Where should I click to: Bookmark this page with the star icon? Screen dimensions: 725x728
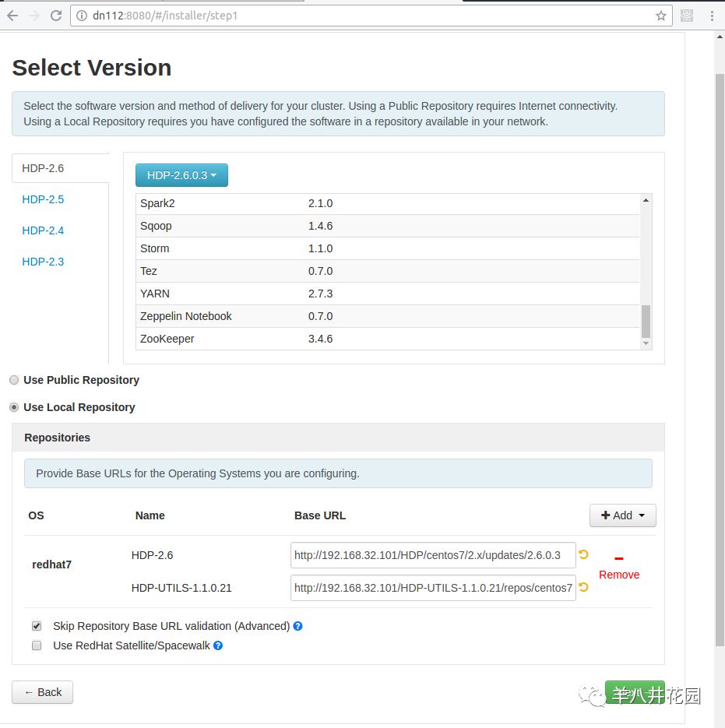[x=661, y=16]
